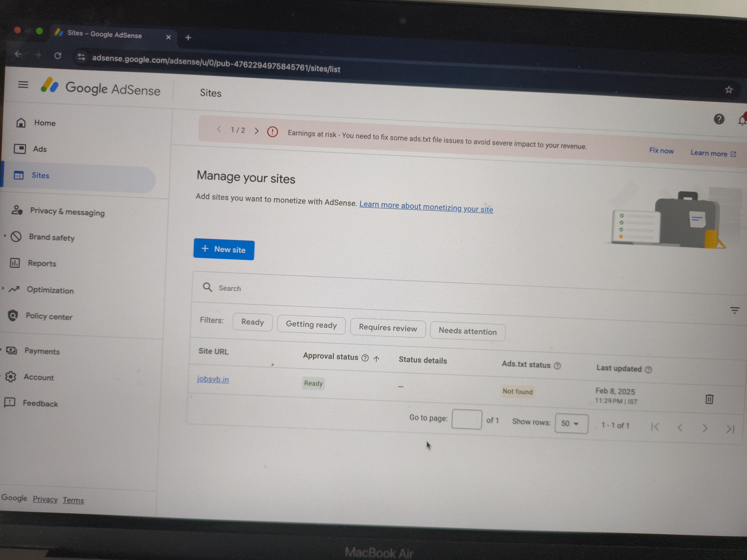Jump to last page of table
Viewport: 747px width, 560px height.
(730, 429)
